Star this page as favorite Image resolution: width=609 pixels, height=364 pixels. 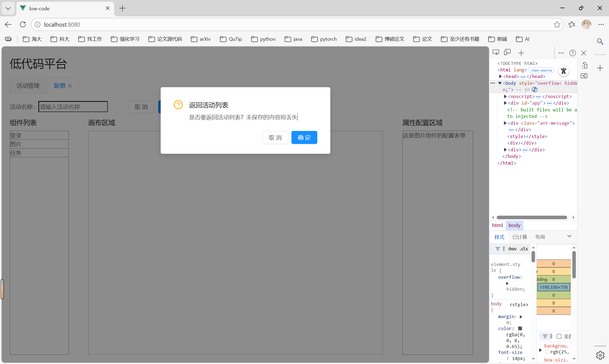point(557,24)
